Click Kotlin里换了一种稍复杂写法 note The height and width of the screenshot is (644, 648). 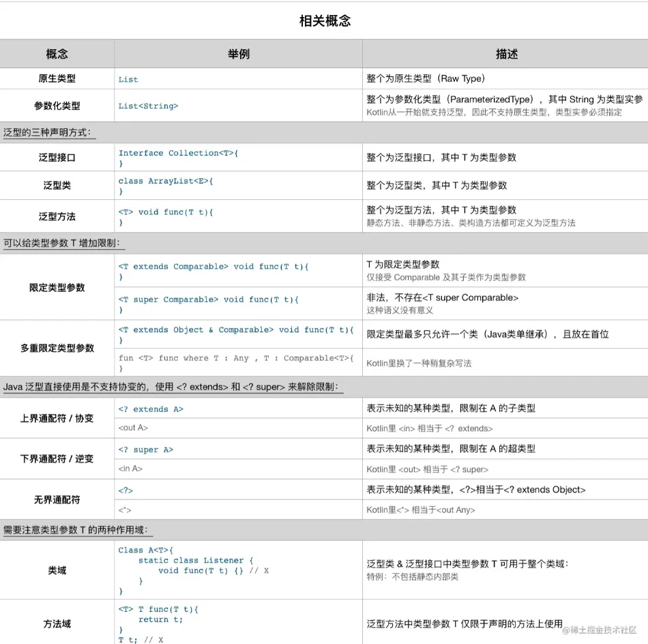pos(419,364)
